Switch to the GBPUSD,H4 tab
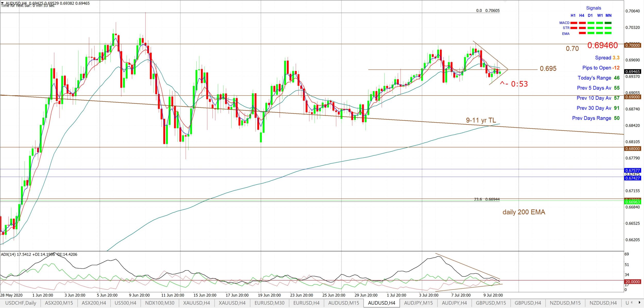The height and width of the screenshot is (308, 644). pyautogui.click(x=528, y=303)
